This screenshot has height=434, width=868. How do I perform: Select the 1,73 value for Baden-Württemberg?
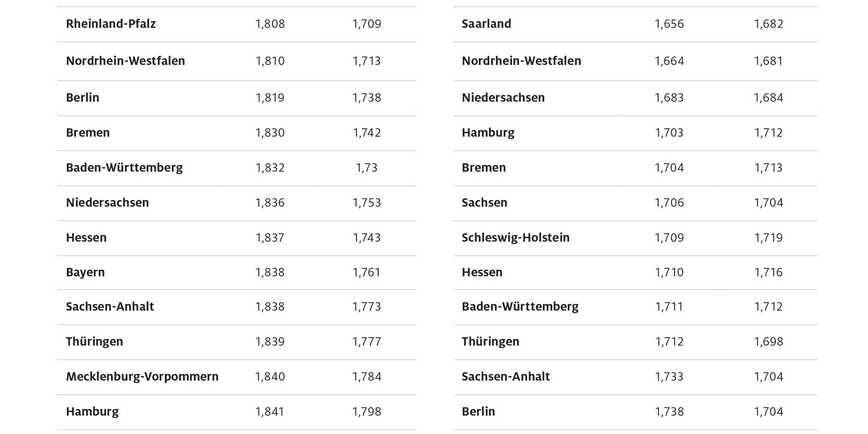pyautogui.click(x=367, y=168)
